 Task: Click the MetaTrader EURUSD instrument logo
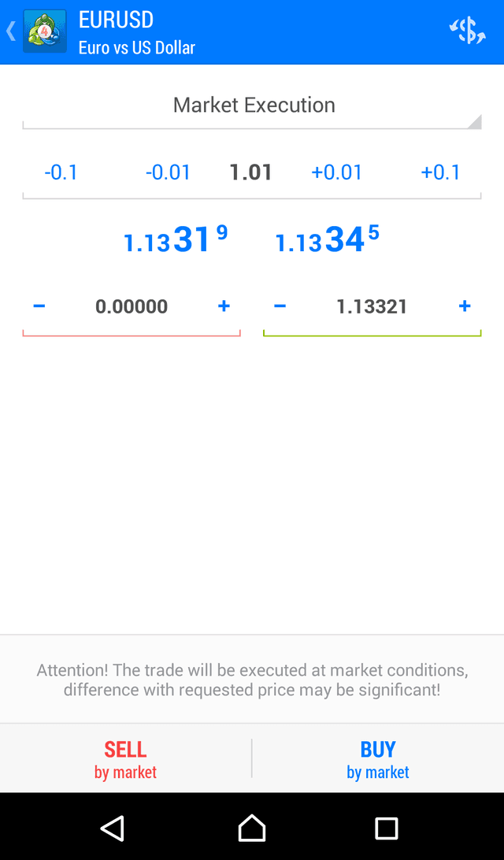tap(44, 31)
